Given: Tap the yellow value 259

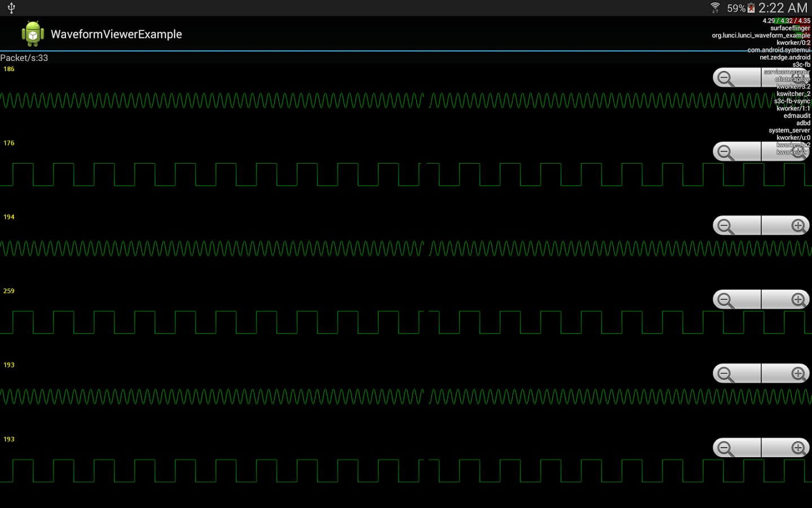Looking at the screenshot, I should coord(9,291).
